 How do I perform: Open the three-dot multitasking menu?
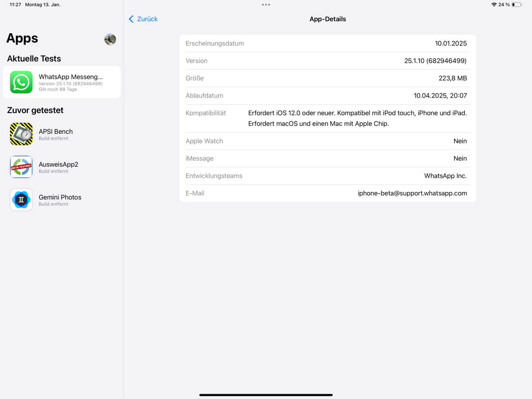pyautogui.click(x=266, y=4)
